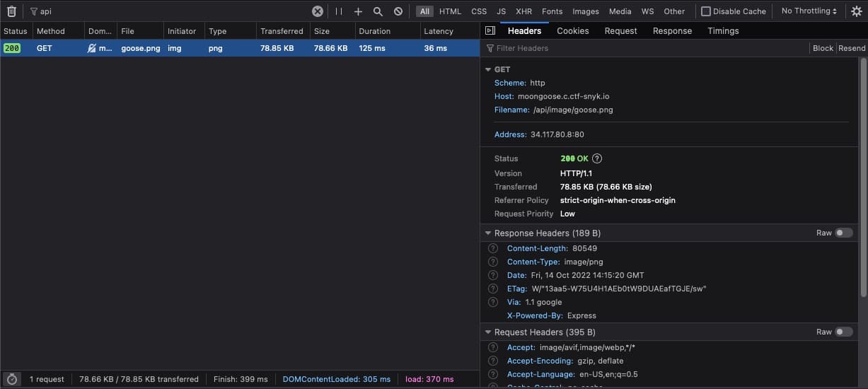Sort by Transferred column header
The height and width of the screenshot is (389, 868).
(x=283, y=31)
